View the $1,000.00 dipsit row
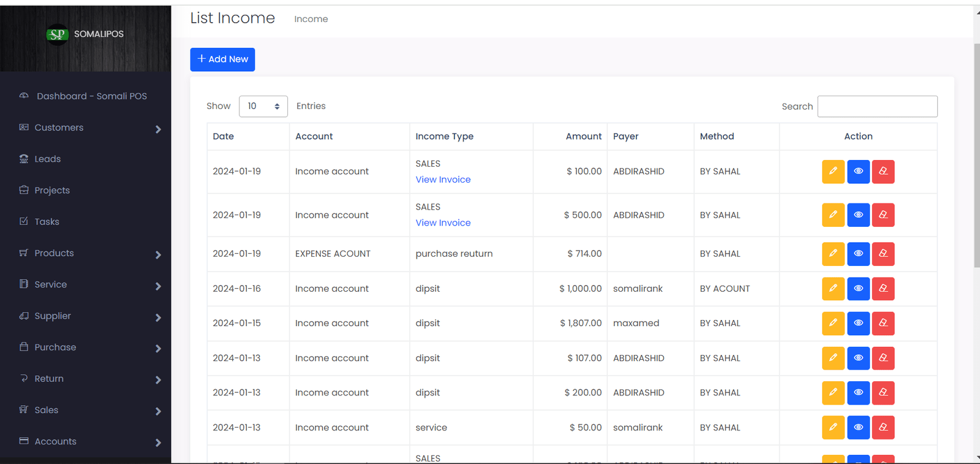 pos(858,289)
